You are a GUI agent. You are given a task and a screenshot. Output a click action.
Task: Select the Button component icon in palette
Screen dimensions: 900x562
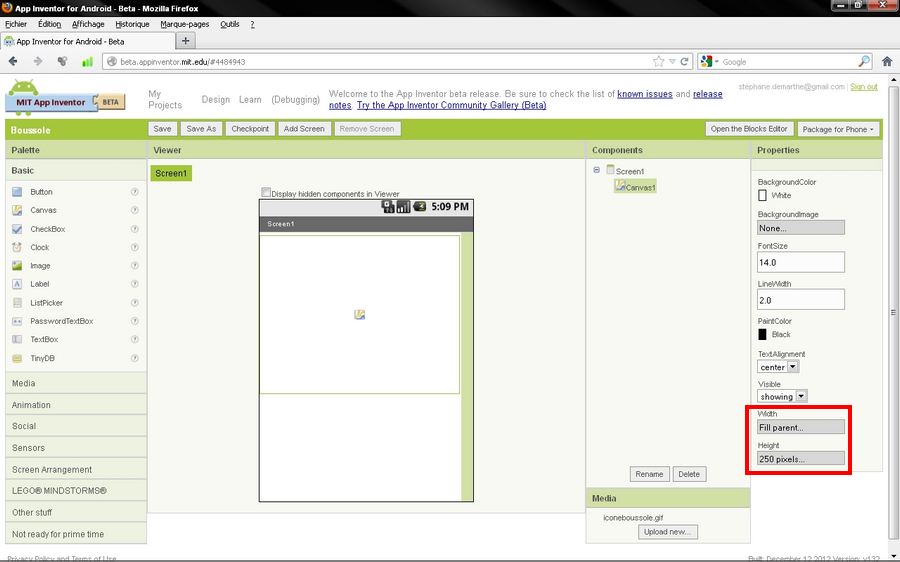click(17, 192)
